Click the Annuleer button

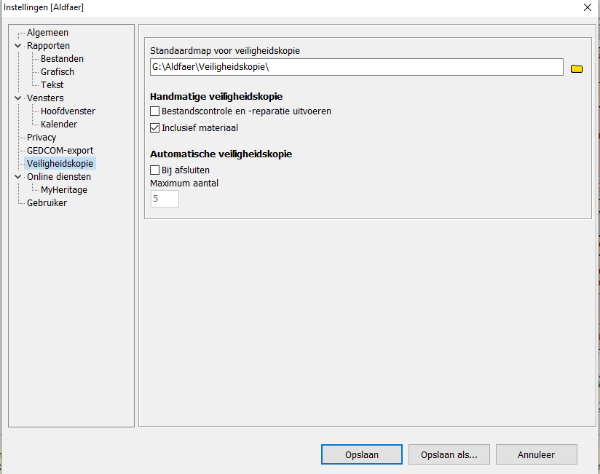[x=537, y=454]
